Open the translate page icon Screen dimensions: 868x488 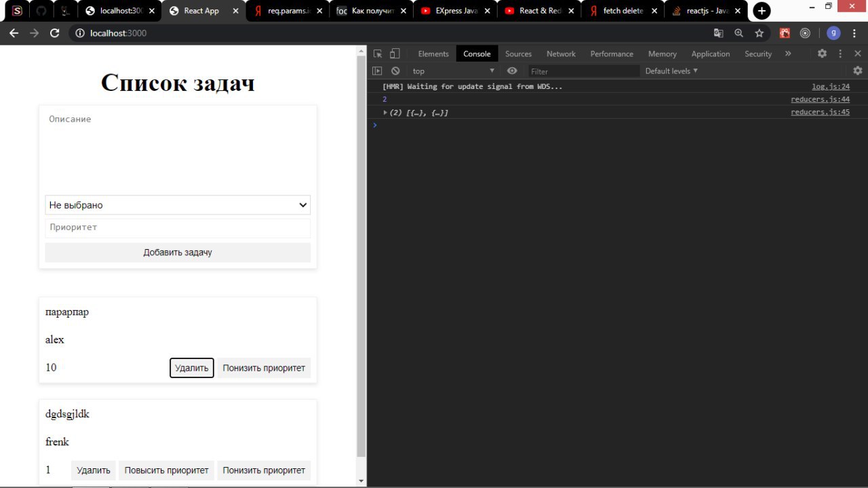719,33
